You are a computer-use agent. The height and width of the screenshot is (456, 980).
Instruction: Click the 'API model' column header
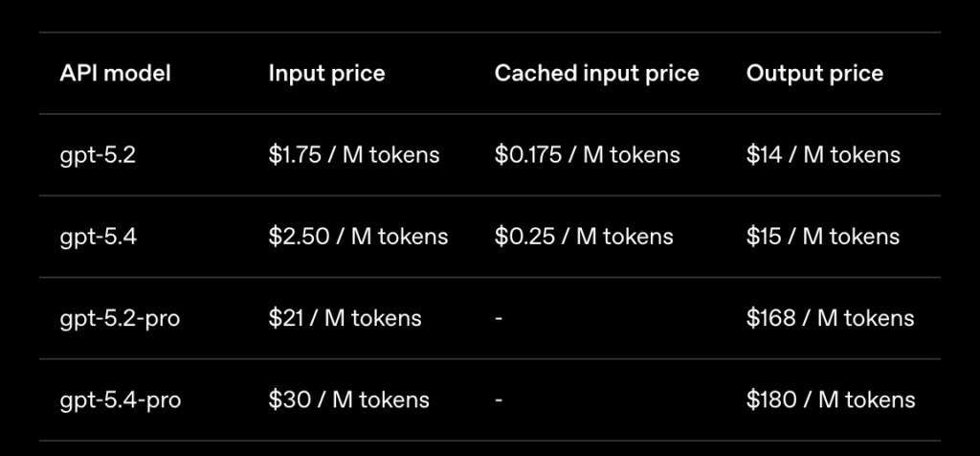(x=116, y=74)
